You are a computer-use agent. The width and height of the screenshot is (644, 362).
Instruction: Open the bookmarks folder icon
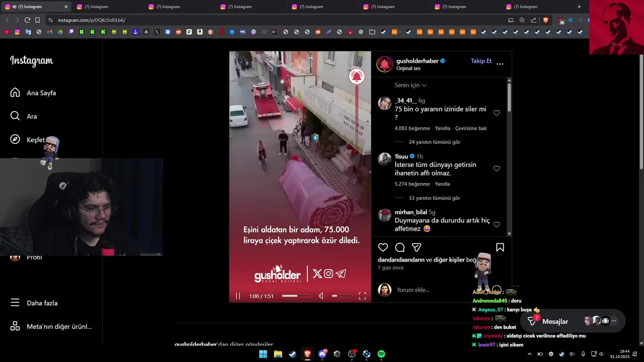[x=372, y=32]
